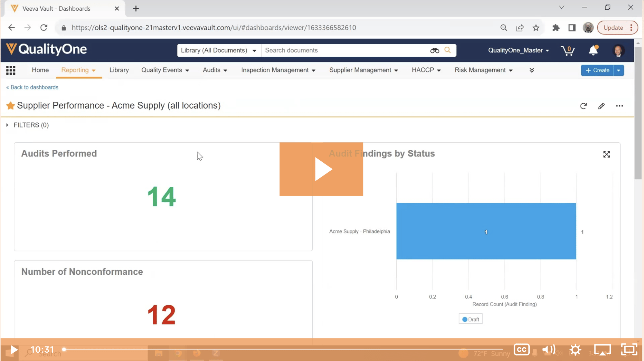Expand Audit Findings chart to full screen
Viewport: 644px width, 361px height.
click(x=607, y=154)
